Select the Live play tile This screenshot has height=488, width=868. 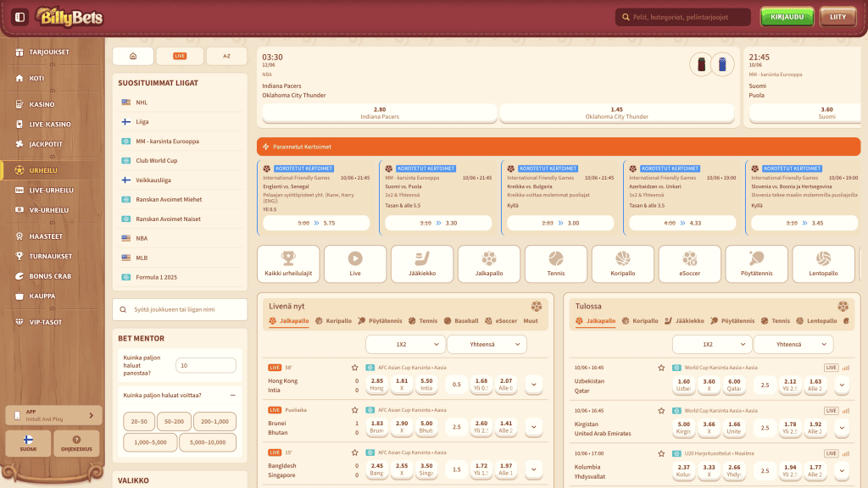[355, 264]
